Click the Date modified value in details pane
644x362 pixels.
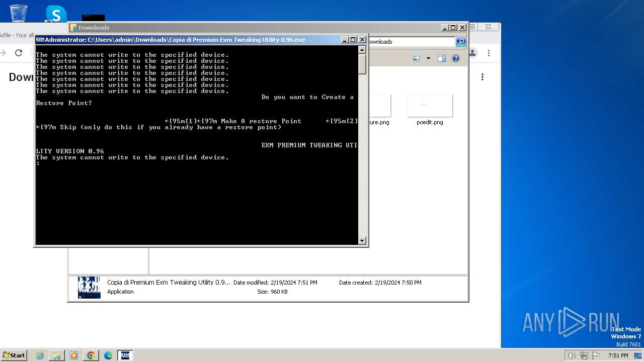[x=294, y=283]
